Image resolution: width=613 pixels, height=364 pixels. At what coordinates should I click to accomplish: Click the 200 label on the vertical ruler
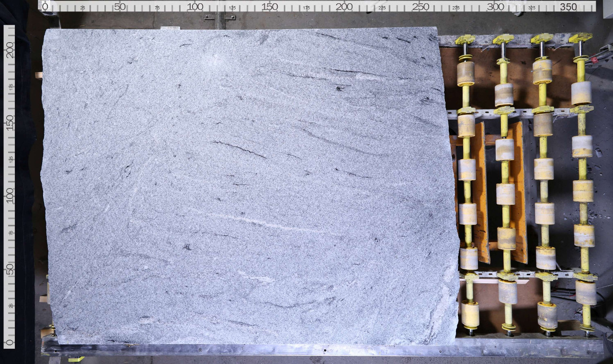pos(10,49)
